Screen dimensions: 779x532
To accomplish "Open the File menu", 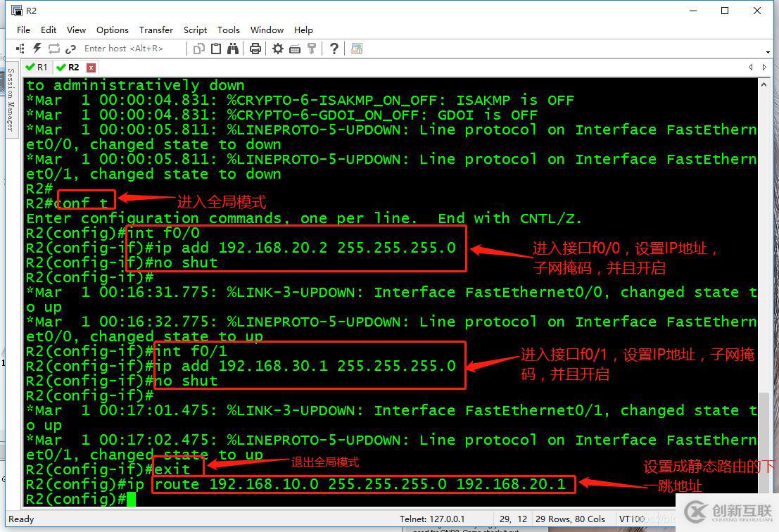I will pyautogui.click(x=23, y=30).
